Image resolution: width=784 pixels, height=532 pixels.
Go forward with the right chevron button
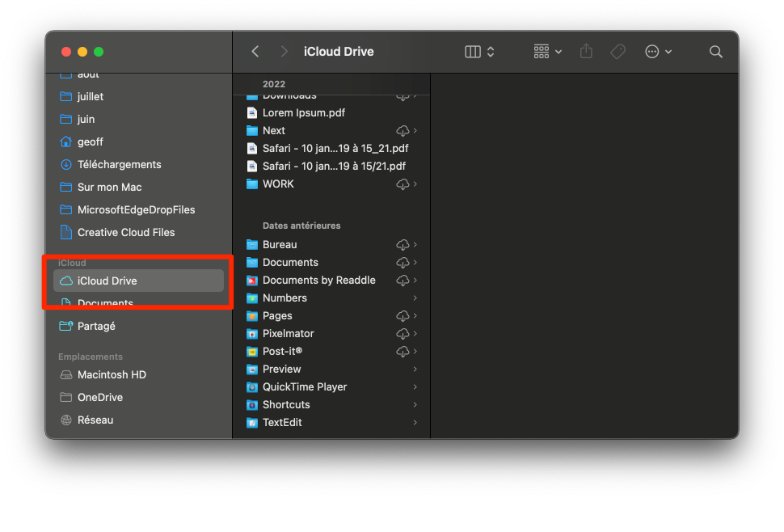click(284, 52)
